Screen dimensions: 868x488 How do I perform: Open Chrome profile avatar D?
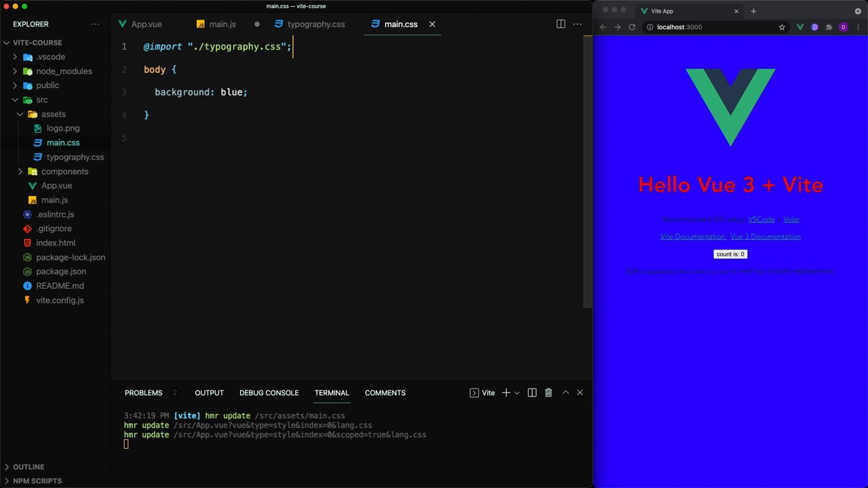click(x=844, y=27)
